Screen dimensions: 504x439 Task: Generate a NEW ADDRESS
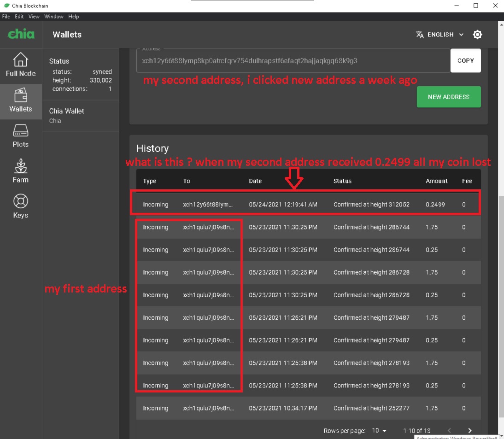coord(449,97)
